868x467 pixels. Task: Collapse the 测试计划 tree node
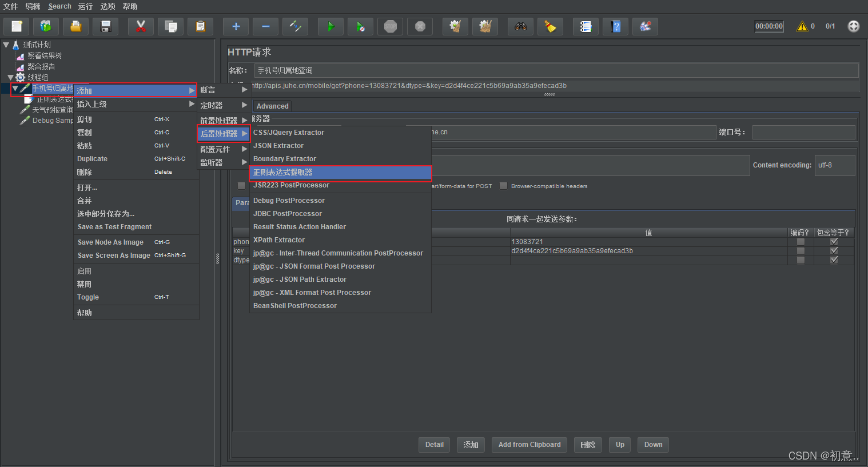(x=6, y=45)
